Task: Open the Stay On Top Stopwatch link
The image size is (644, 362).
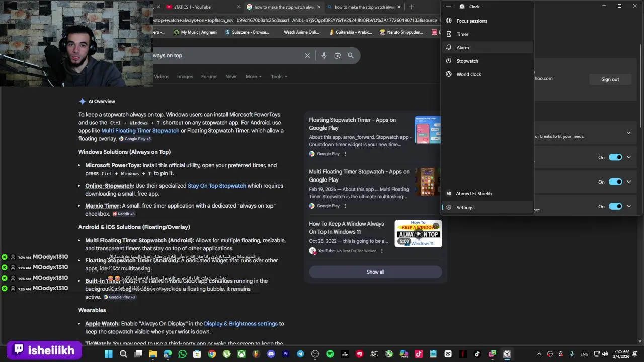Action: [x=217, y=186]
